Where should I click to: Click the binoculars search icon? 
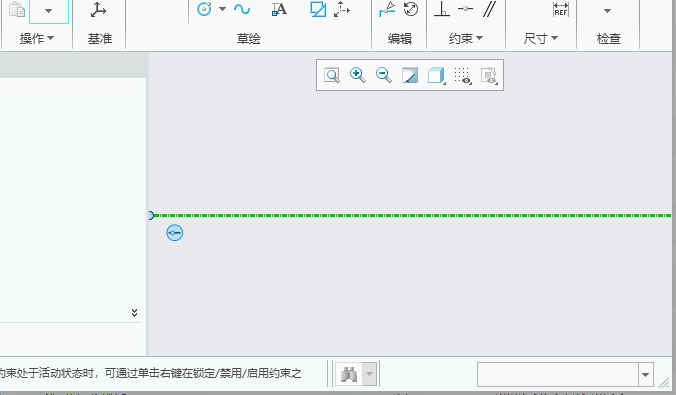click(349, 374)
